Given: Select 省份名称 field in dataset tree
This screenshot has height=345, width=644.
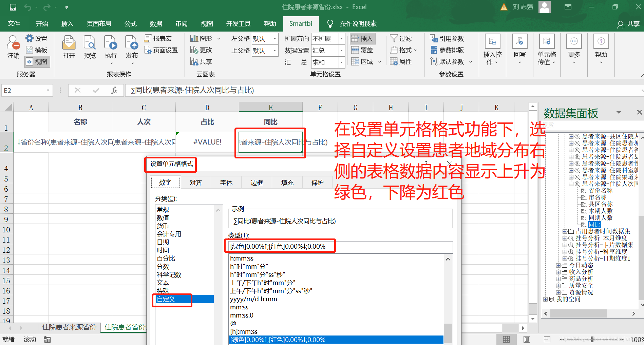Looking at the screenshot, I should pyautogui.click(x=601, y=191).
